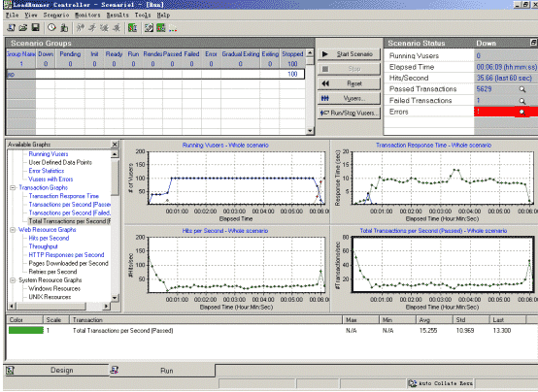The image size is (538, 392).
Task: Click the Vusers... button
Action: 349,98
